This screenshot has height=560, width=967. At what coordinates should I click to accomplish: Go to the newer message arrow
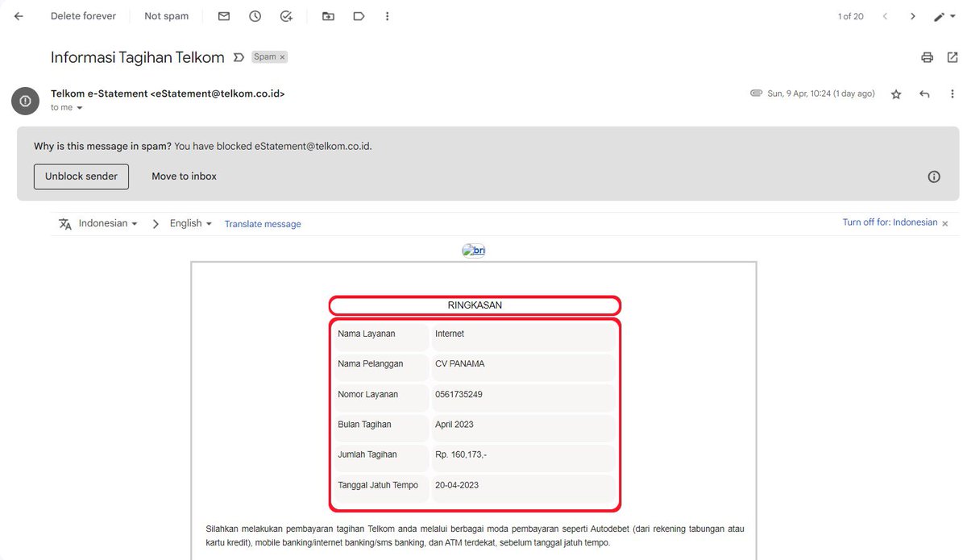tap(885, 16)
